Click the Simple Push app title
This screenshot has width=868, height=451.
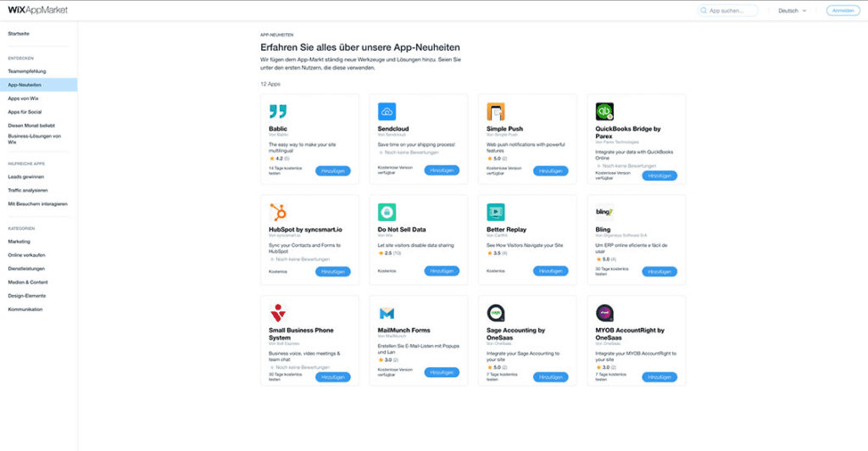click(505, 129)
